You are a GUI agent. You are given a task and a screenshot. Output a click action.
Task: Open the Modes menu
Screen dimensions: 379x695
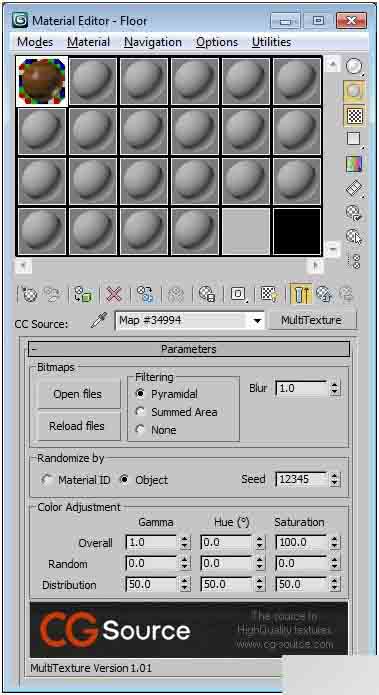click(x=35, y=43)
